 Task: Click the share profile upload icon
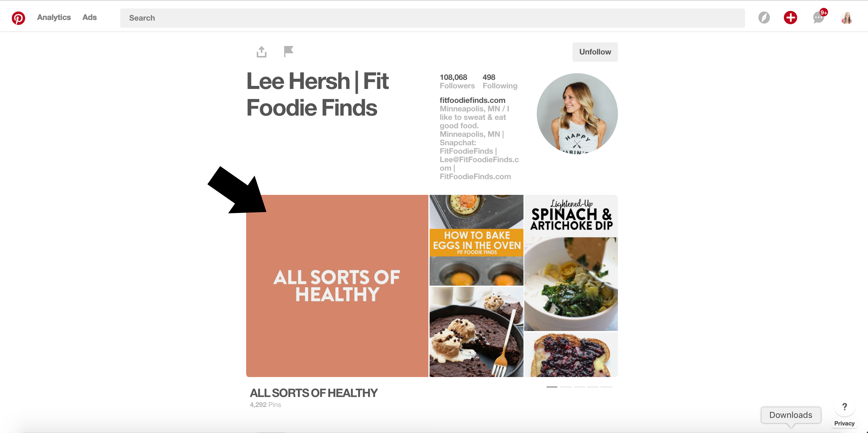click(262, 52)
